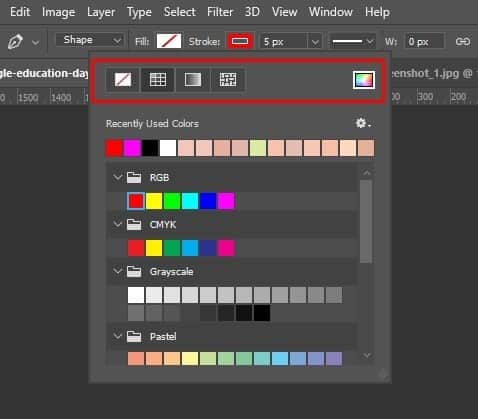Open the Type menu

pyautogui.click(x=139, y=12)
